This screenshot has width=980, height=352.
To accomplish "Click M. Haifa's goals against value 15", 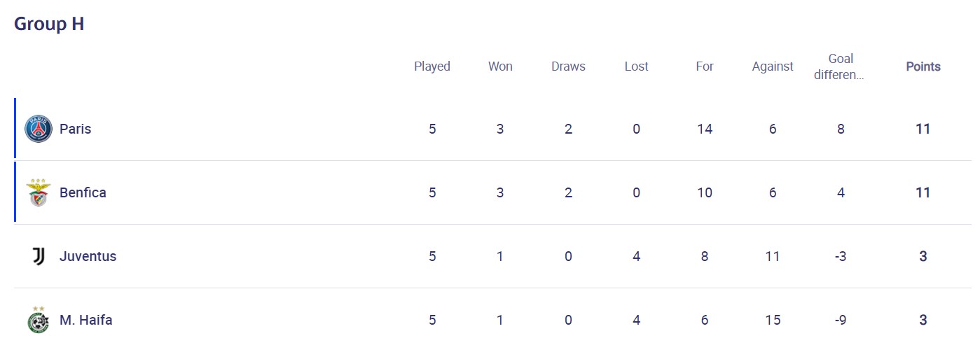I will tap(772, 321).
